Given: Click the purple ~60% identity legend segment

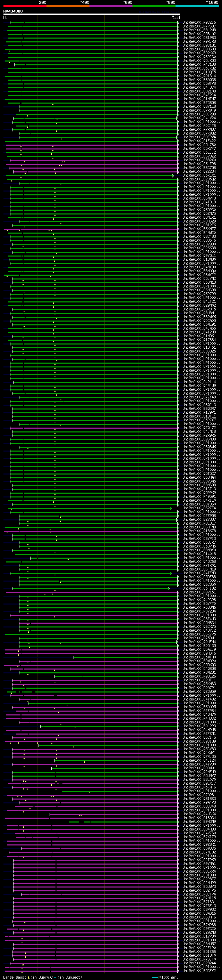Looking at the screenshot, I should coord(111,6).
